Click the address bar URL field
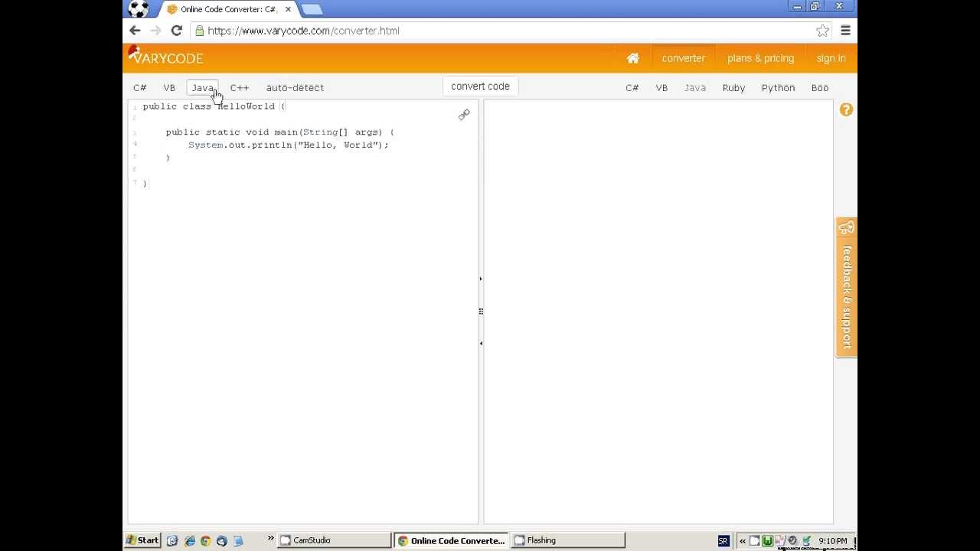The image size is (980, 551). [505, 31]
